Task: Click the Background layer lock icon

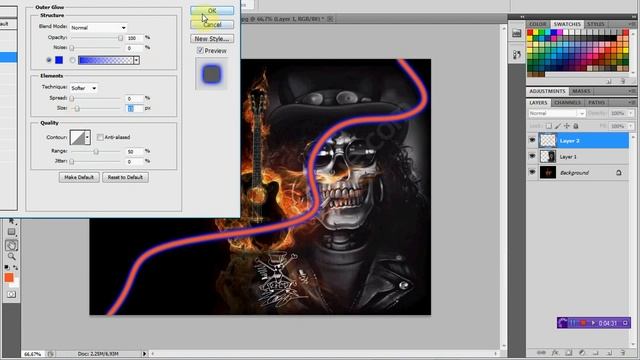Action: [619, 173]
